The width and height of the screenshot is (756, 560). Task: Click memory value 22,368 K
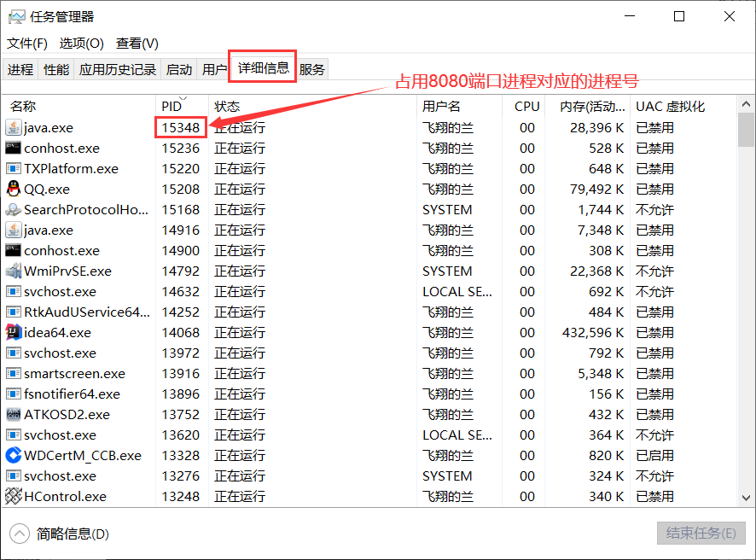pos(597,271)
